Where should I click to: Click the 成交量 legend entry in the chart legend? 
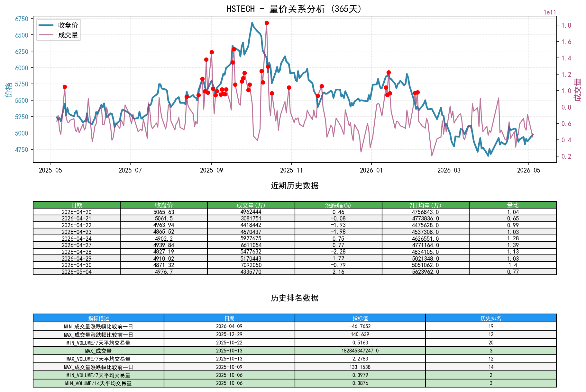[58, 35]
